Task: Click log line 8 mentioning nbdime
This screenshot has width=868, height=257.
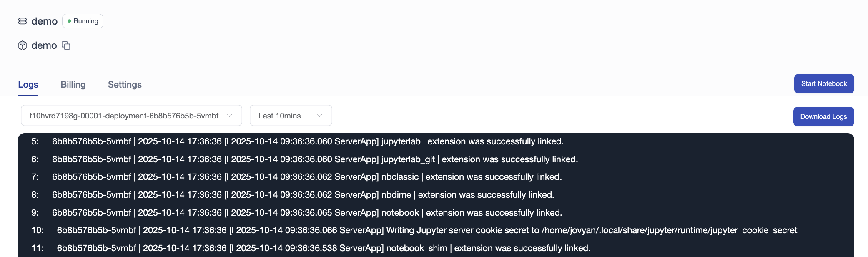Action: [303, 195]
